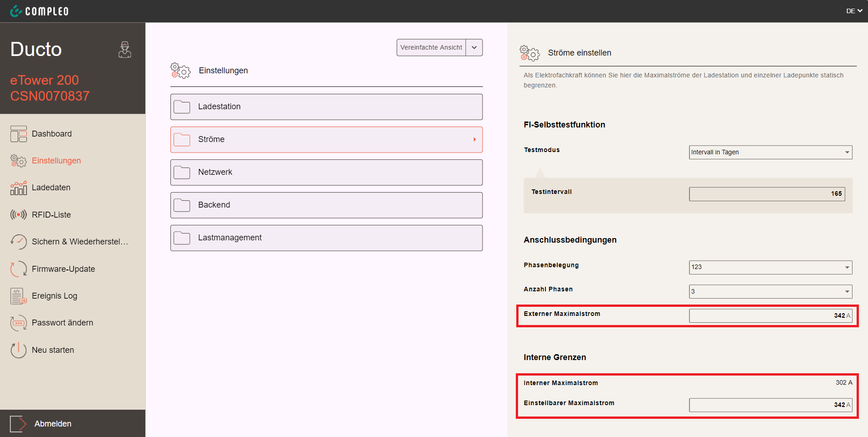Image resolution: width=868 pixels, height=437 pixels.
Task: Click the Firmware-Update refresh icon
Action: pyautogui.click(x=19, y=269)
